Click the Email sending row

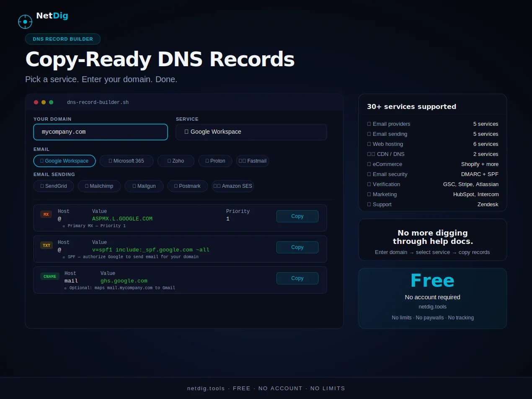point(433,134)
